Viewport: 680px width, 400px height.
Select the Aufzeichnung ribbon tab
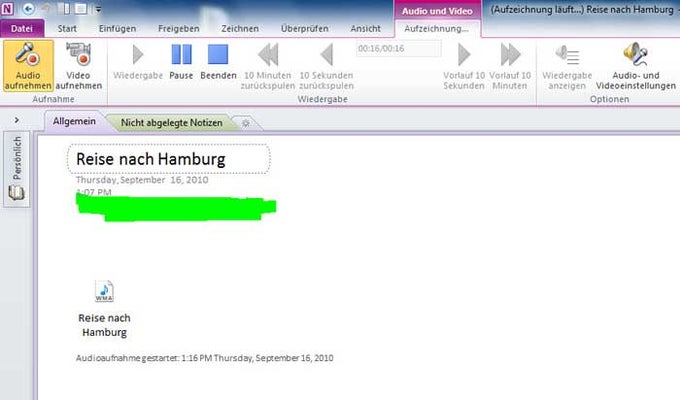click(x=436, y=29)
